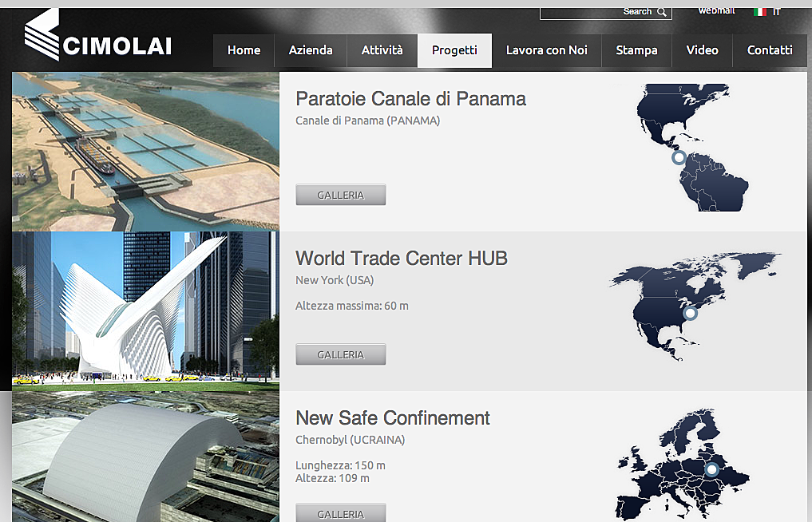Open the Azienda menu item
Viewport: 812px width, 522px height.
(x=311, y=50)
